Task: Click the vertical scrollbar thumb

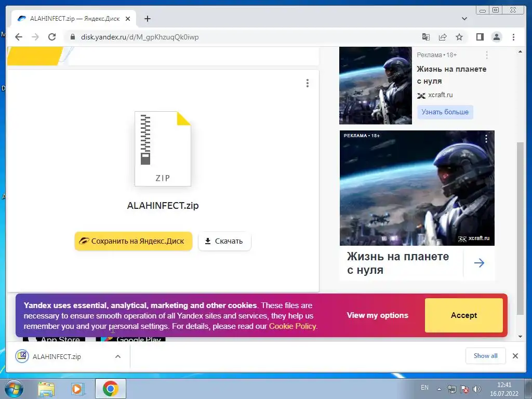Action: pos(520,228)
